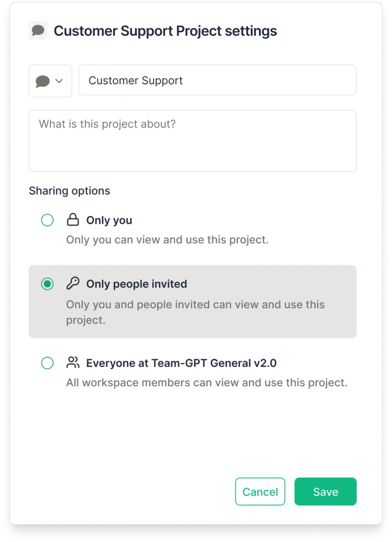Click the people icon beside Everyone option
The image size is (392, 542).
tap(73, 362)
